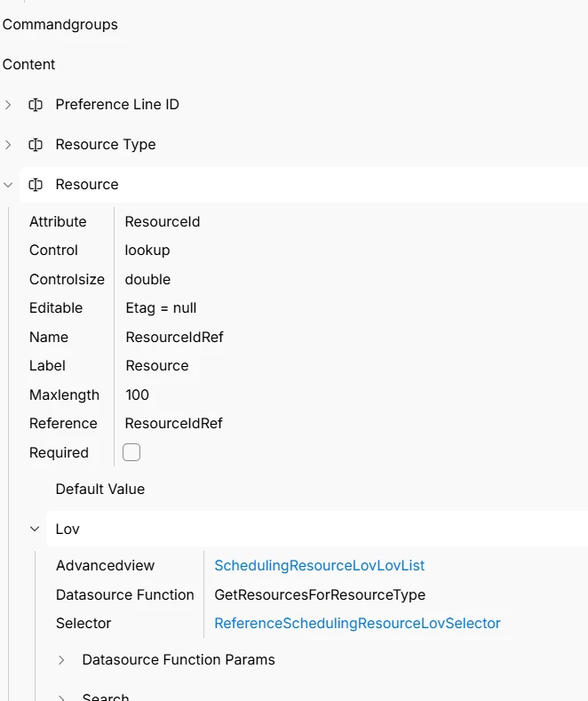This screenshot has width=588, height=701.
Task: Open the SchedulingResourceLovLovList link
Action: [320, 566]
